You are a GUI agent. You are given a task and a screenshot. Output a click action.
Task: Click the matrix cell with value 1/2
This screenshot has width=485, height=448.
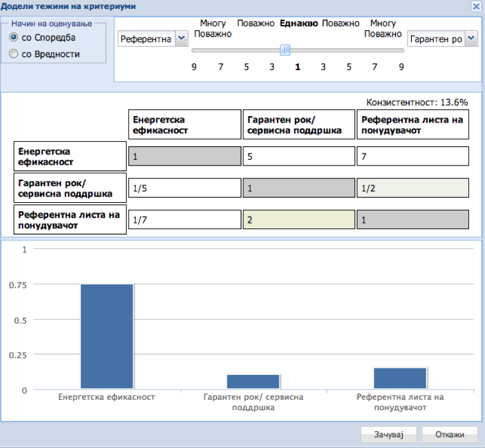(x=412, y=188)
